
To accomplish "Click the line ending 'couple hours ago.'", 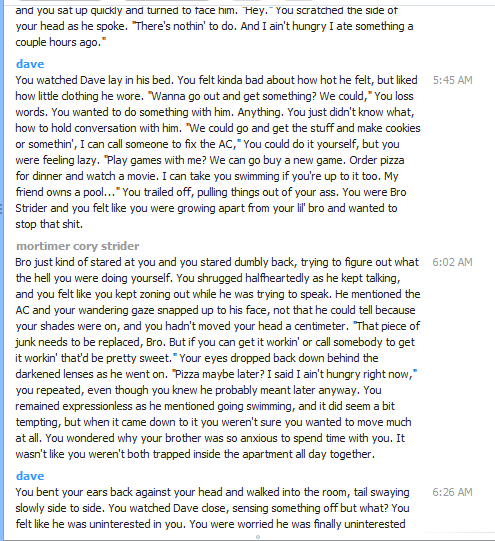I will 60,42.
